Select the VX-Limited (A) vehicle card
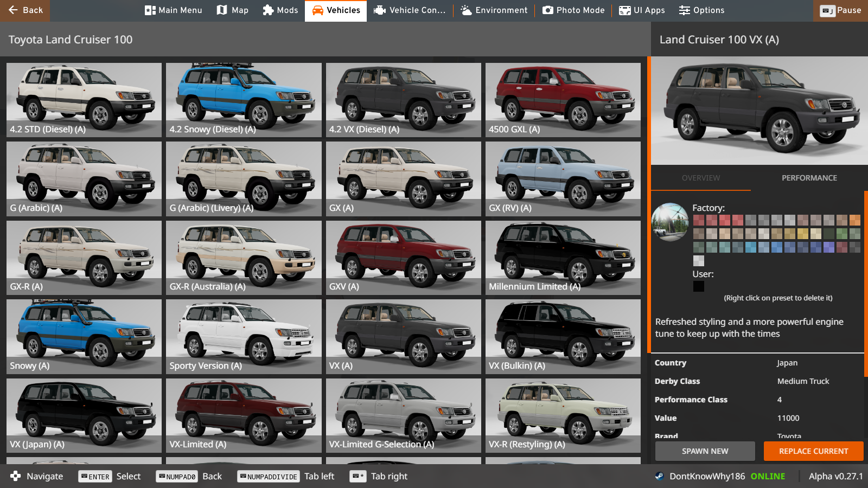Viewport: 868px width, 488px height. coord(244,415)
